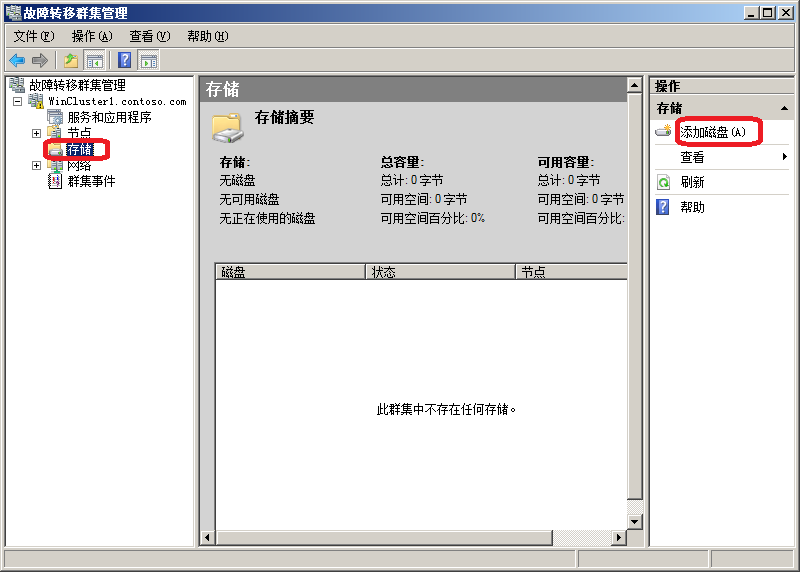Open the 操作(A) menu
800x572 pixels.
click(x=91, y=36)
